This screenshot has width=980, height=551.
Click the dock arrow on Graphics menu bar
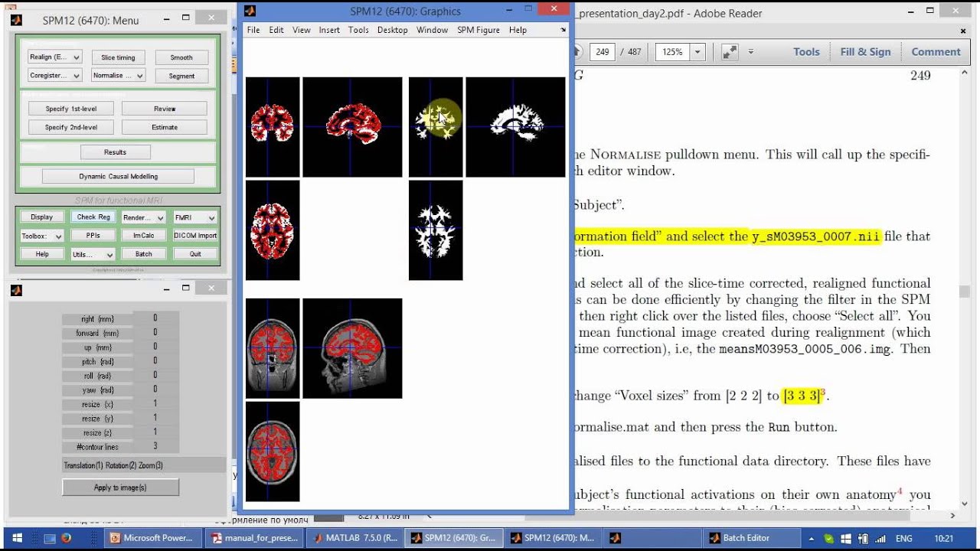(563, 30)
